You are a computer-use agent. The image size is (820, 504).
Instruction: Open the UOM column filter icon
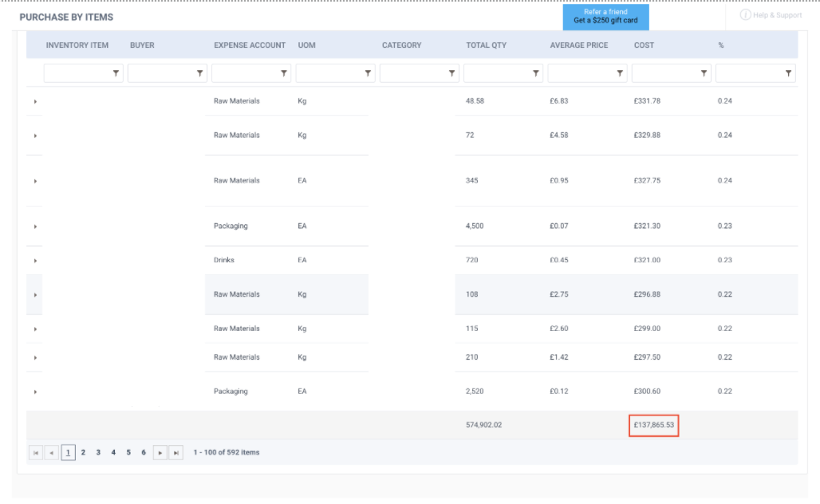(x=369, y=73)
